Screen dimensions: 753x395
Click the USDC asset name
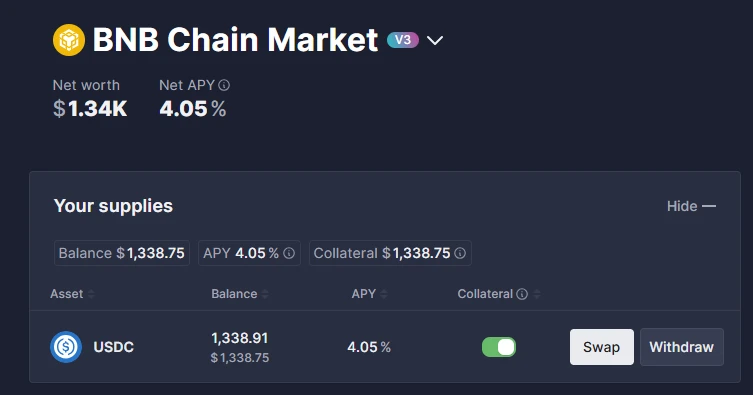(113, 347)
